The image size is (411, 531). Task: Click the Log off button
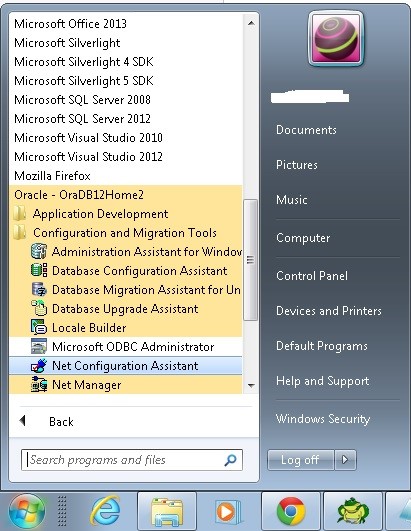pyautogui.click(x=300, y=460)
